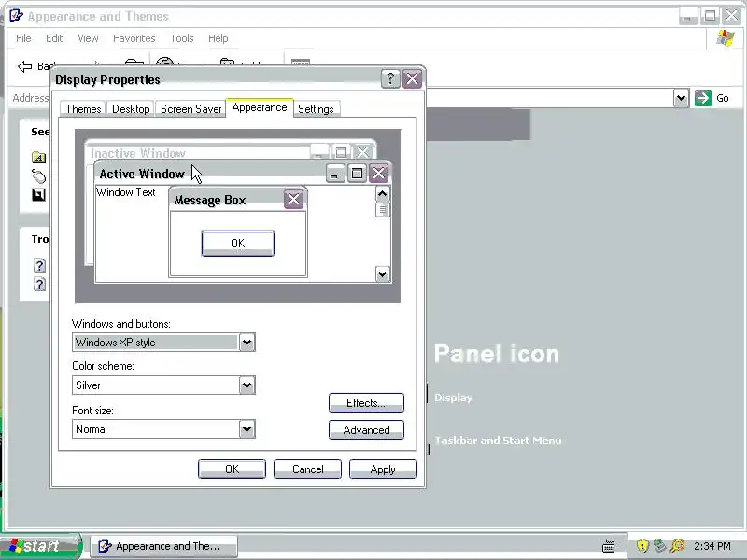Switch to the Themes tab

point(83,109)
